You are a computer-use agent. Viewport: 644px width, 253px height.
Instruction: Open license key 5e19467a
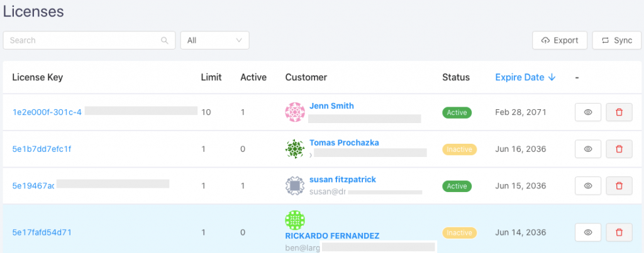click(x=33, y=186)
